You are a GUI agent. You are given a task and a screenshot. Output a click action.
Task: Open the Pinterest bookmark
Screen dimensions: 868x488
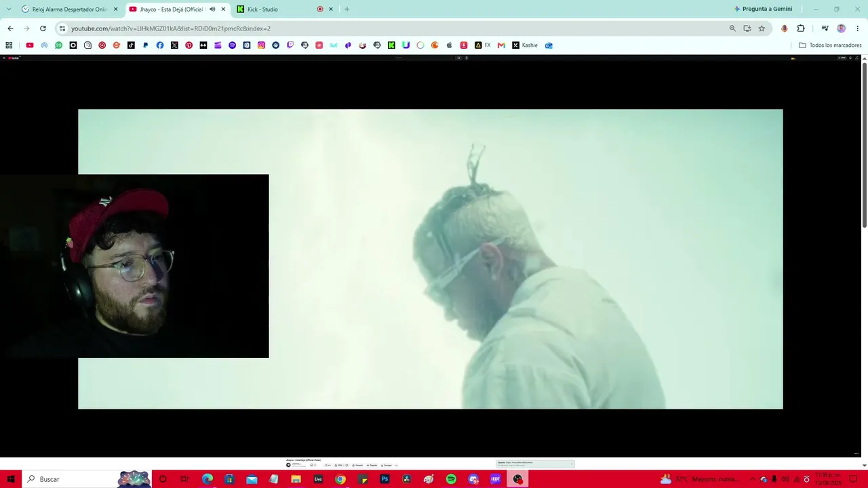(189, 45)
